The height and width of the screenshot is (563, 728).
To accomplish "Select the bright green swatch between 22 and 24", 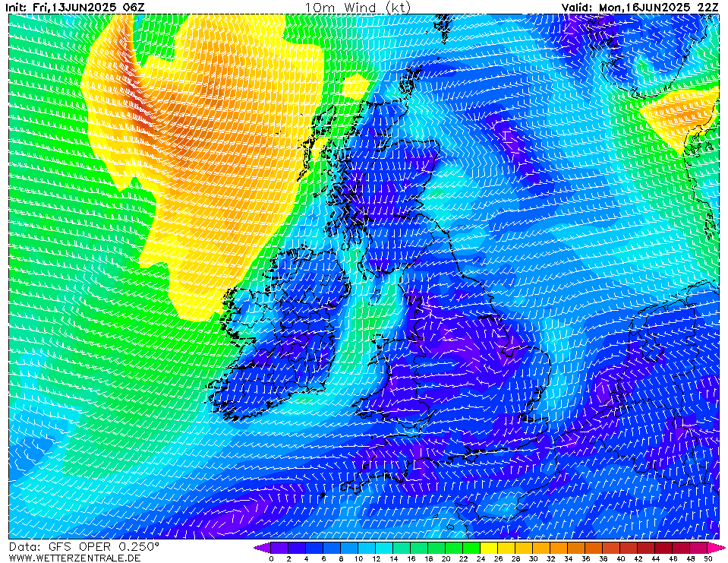I will coord(471,548).
